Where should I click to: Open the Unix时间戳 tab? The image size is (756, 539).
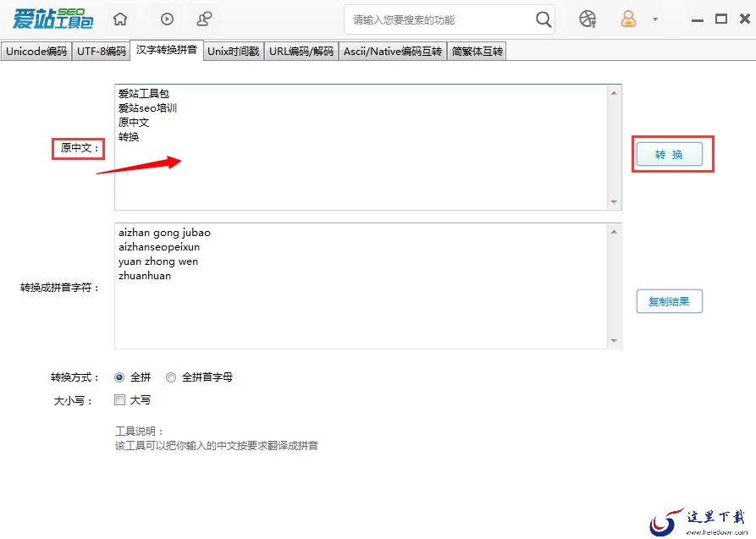click(x=234, y=51)
